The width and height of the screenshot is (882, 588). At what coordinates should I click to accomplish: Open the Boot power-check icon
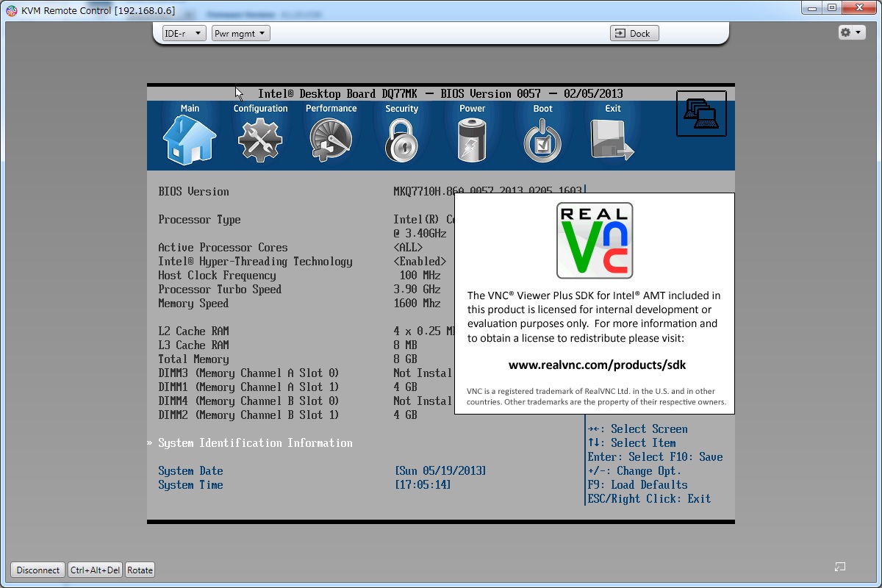click(542, 140)
